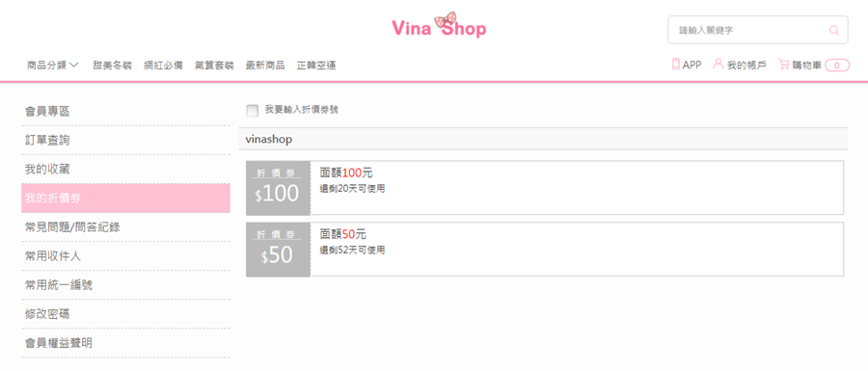Click the keyword search input field

click(x=750, y=30)
